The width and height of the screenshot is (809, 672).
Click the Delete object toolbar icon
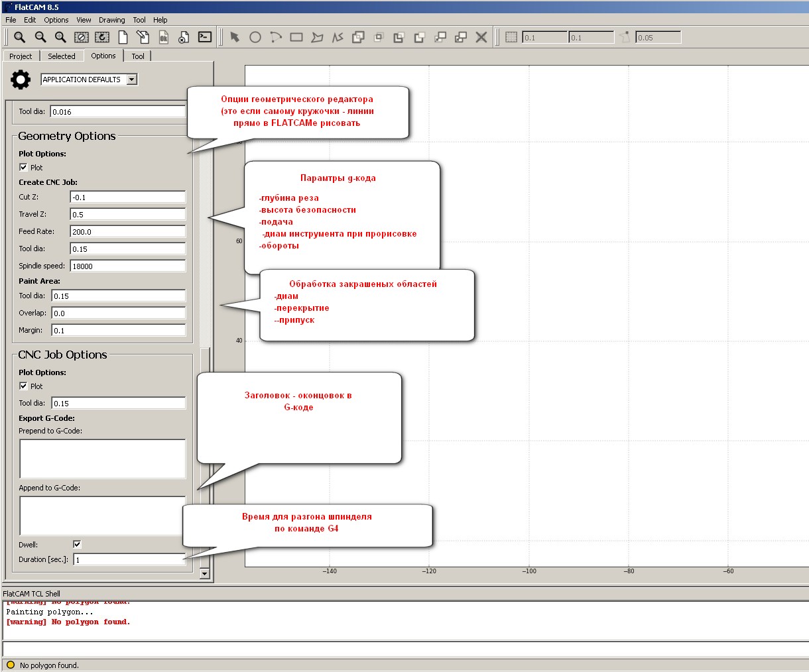coord(184,37)
